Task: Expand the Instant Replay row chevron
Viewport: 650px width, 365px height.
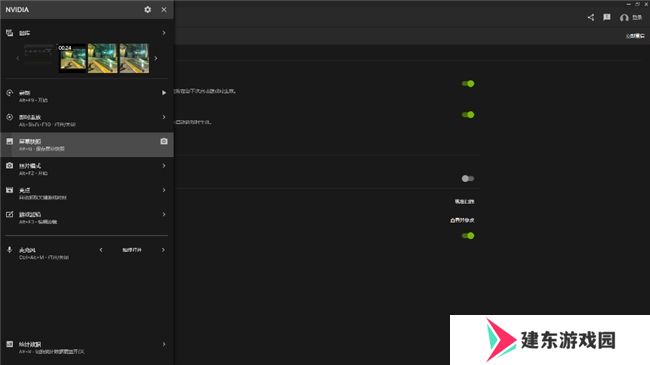Action: coord(164,117)
